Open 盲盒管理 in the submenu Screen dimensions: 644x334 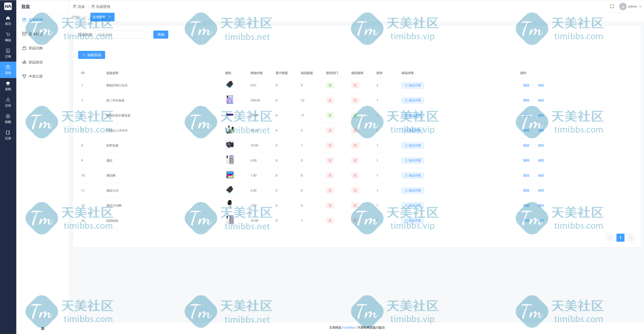36,20
